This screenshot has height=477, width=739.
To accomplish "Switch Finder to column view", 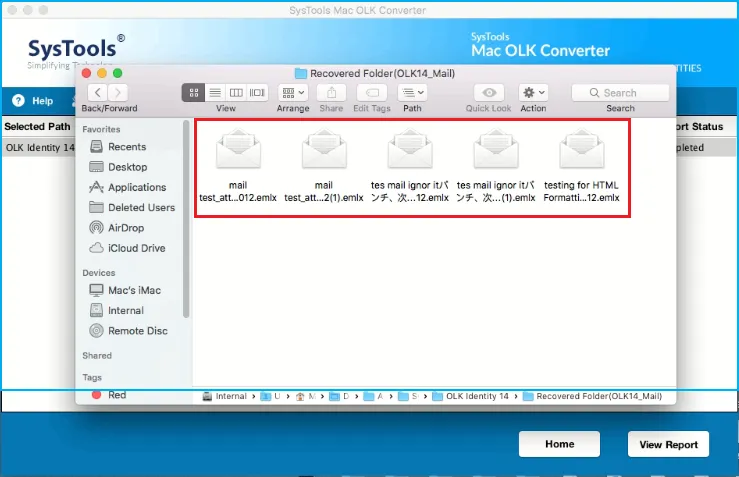I will [236, 92].
